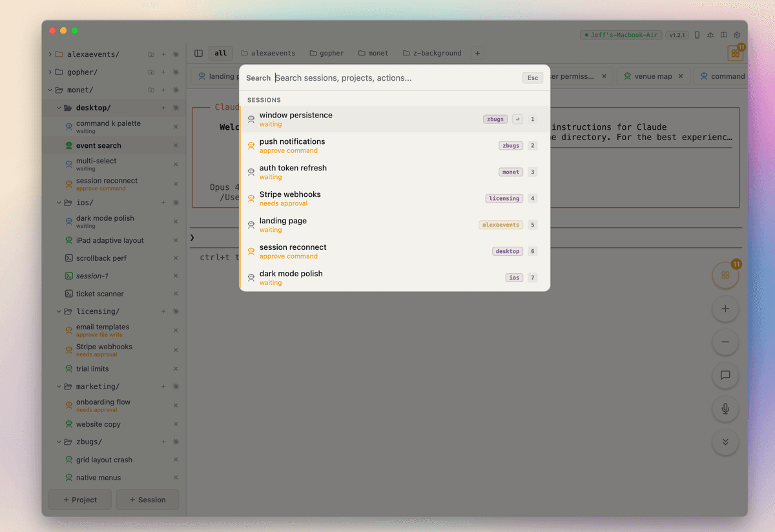The image size is (775, 532).
Task: Toggle the sidebar panel icon left of the tabs
Action: (198, 53)
